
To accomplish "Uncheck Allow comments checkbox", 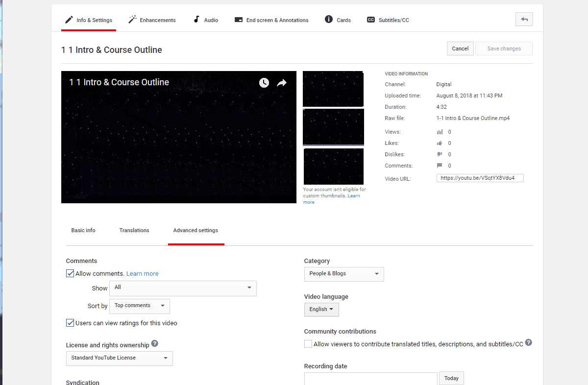I will click(70, 273).
